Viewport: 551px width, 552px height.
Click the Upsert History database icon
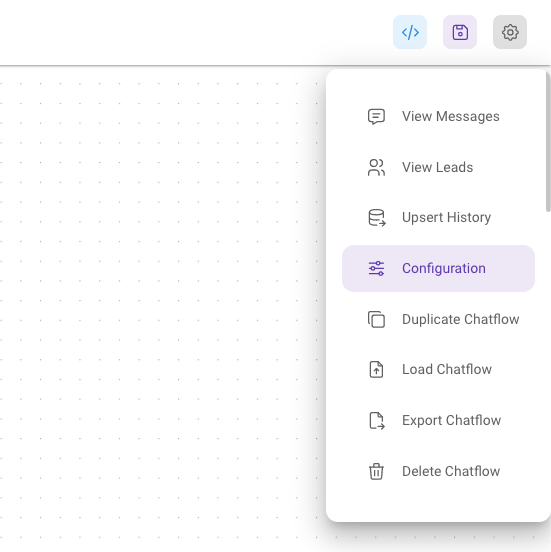click(x=376, y=218)
